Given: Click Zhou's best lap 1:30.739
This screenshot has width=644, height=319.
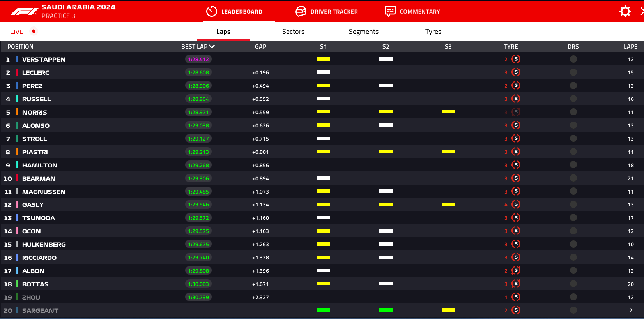Looking at the screenshot, I should point(198,297).
